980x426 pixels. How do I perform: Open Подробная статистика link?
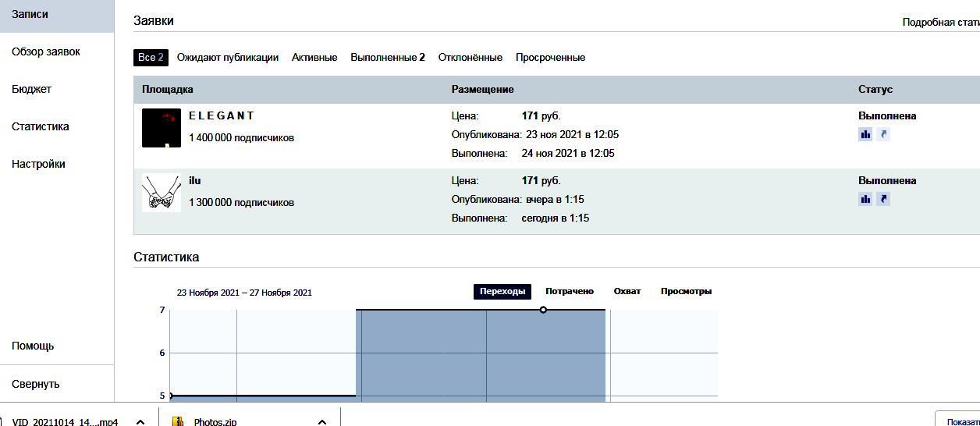940,22
